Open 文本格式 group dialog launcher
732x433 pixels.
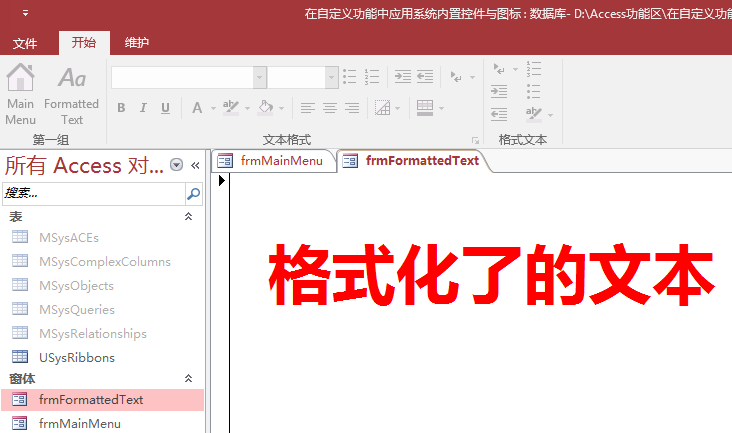point(475,140)
